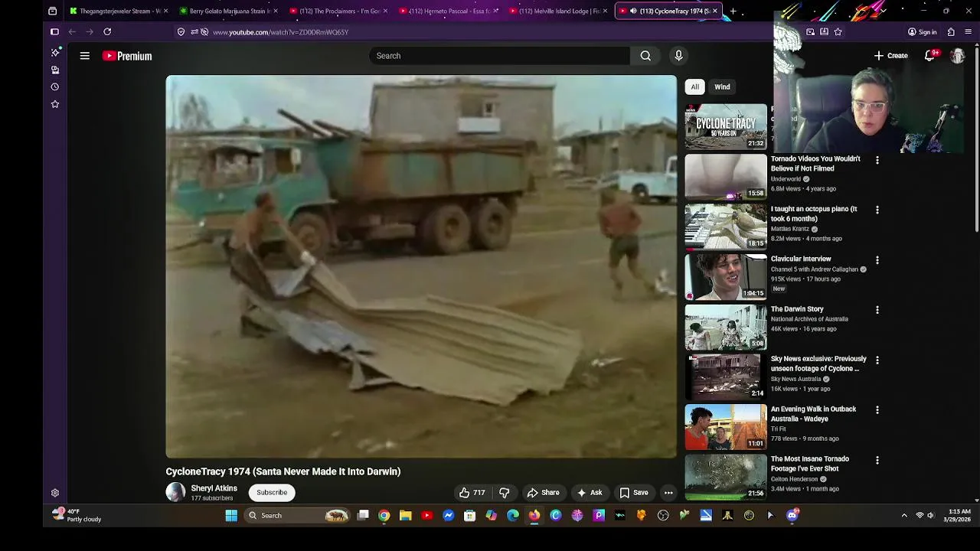Go forward one page in the browser

point(90,31)
